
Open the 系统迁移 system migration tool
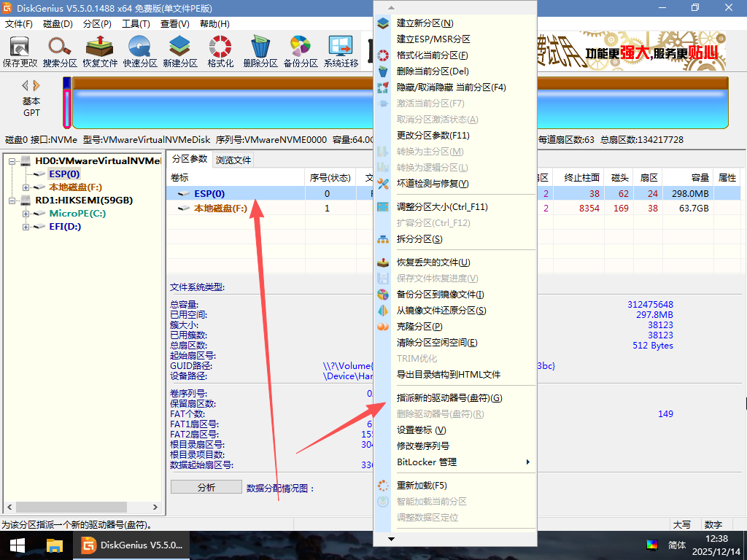[341, 51]
